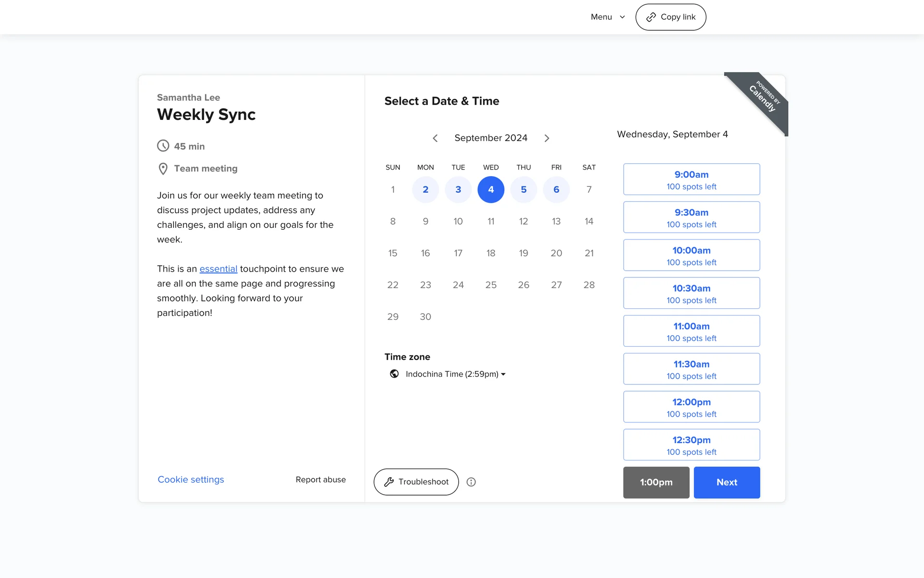Open the essential hyperlink in description
Viewport: 924px width, 578px height.
pos(218,269)
